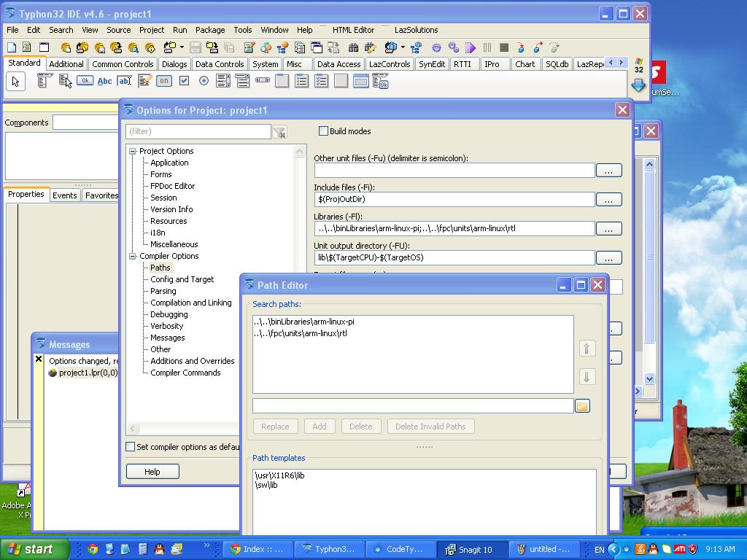This screenshot has width=747, height=560.
Task: Click the Help button in Options dialog
Action: (152, 472)
